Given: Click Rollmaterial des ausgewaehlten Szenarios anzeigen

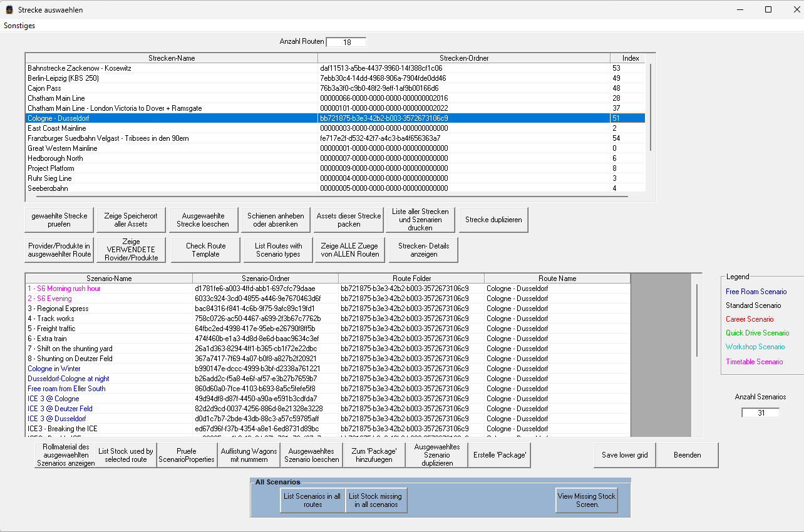Looking at the screenshot, I should (x=66, y=455).
